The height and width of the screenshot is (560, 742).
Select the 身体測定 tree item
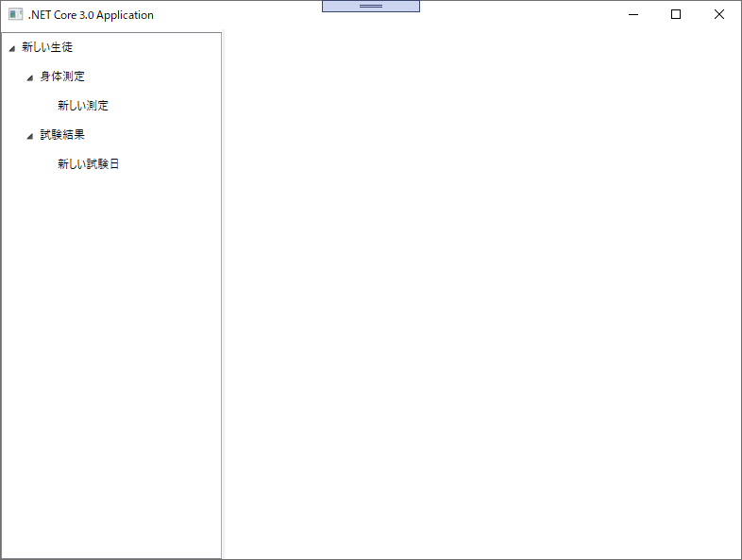[62, 76]
